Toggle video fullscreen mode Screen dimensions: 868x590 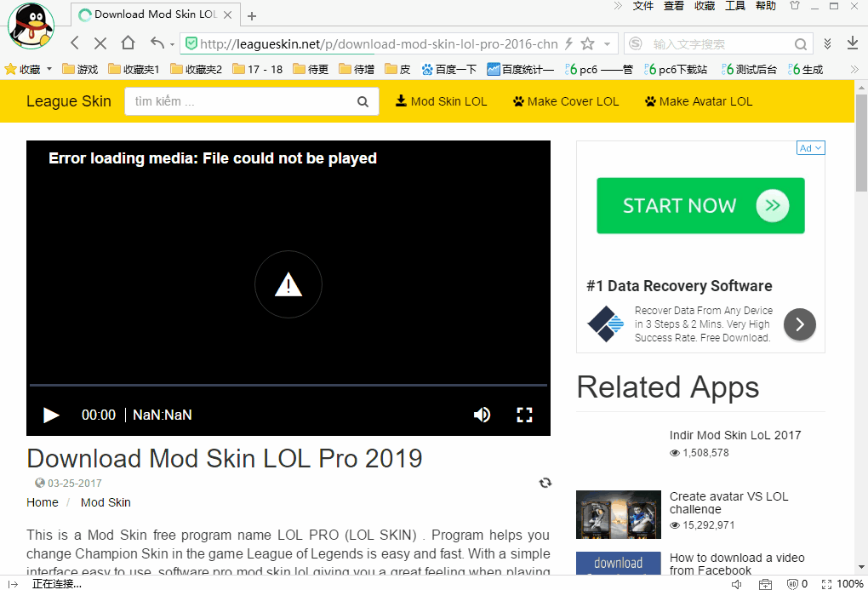pyautogui.click(x=524, y=415)
